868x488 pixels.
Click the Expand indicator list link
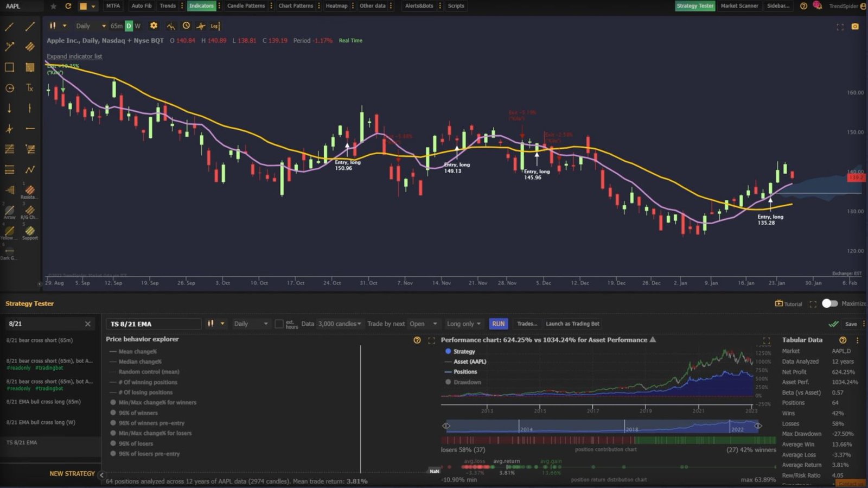pyautogui.click(x=74, y=56)
